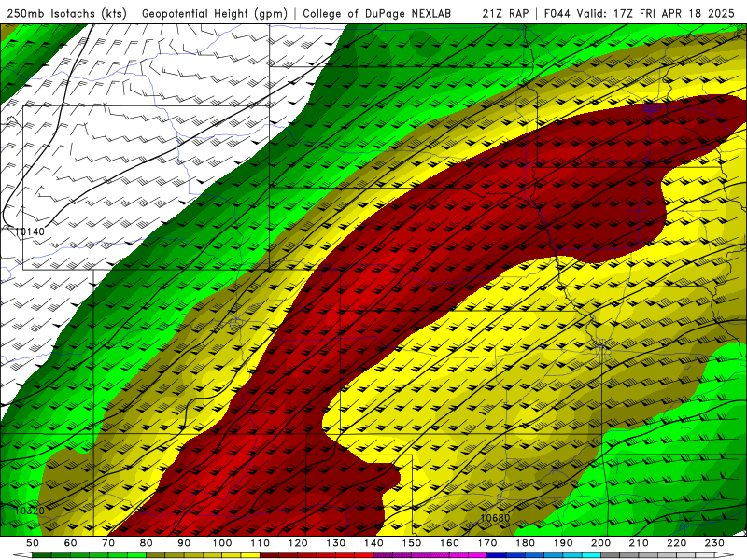Select the purple swatch beginning at 140

pyautogui.click(x=383, y=555)
